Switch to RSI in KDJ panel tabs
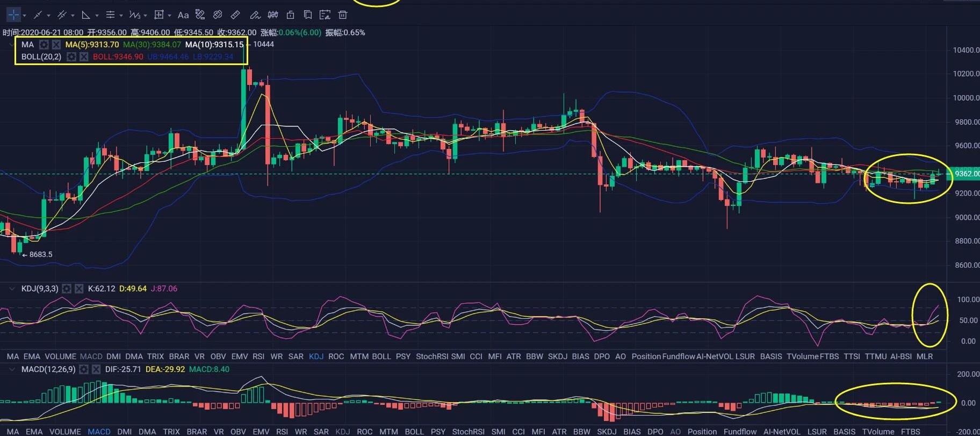 click(258, 356)
